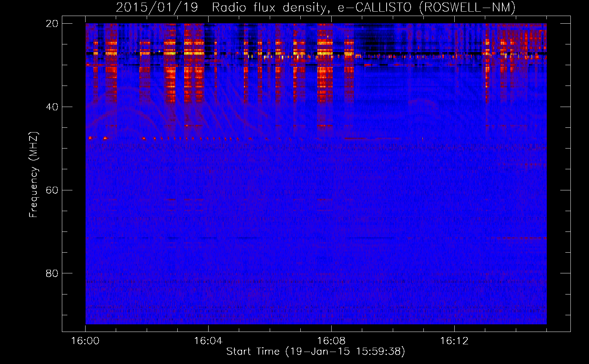Click the '16:00' time tick label
Image resolution: width=589 pixels, height=364 pixels.
click(x=85, y=341)
